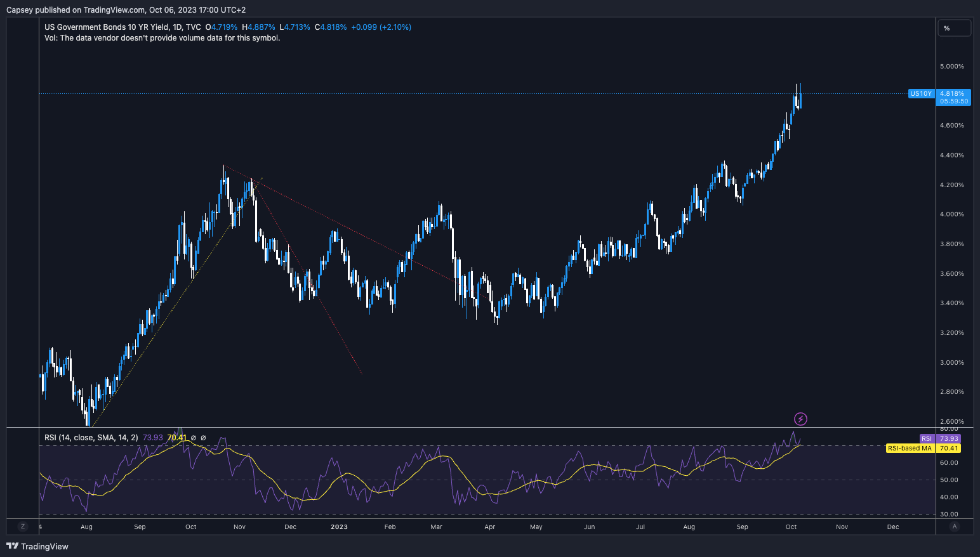This screenshot has height=557, width=980.
Task: Click the TradingView.com text in the header
Action: pos(114,10)
